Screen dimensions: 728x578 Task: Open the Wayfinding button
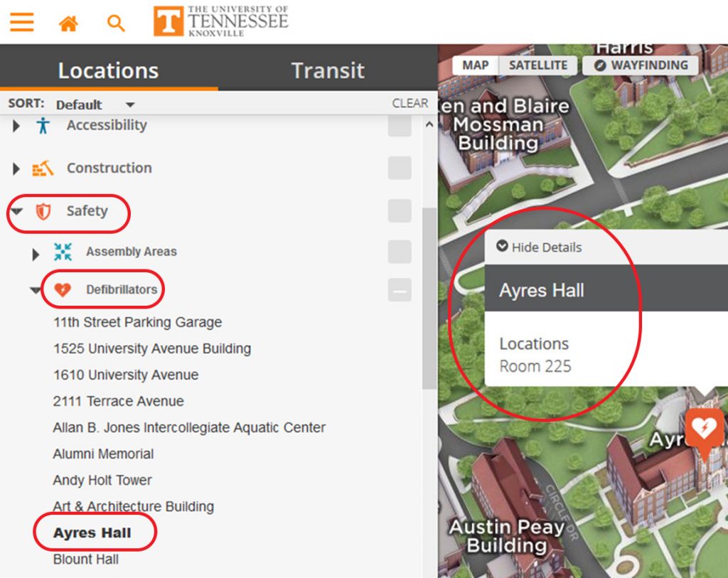pos(641,65)
